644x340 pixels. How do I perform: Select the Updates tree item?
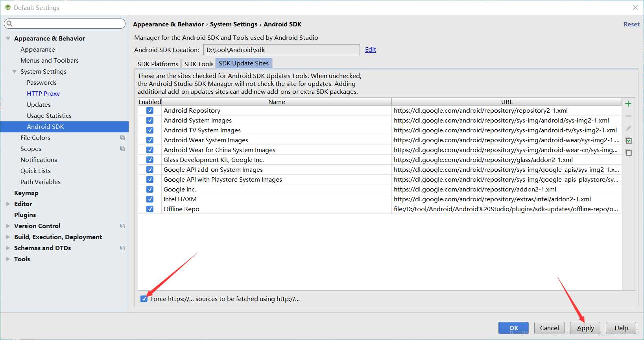39,105
